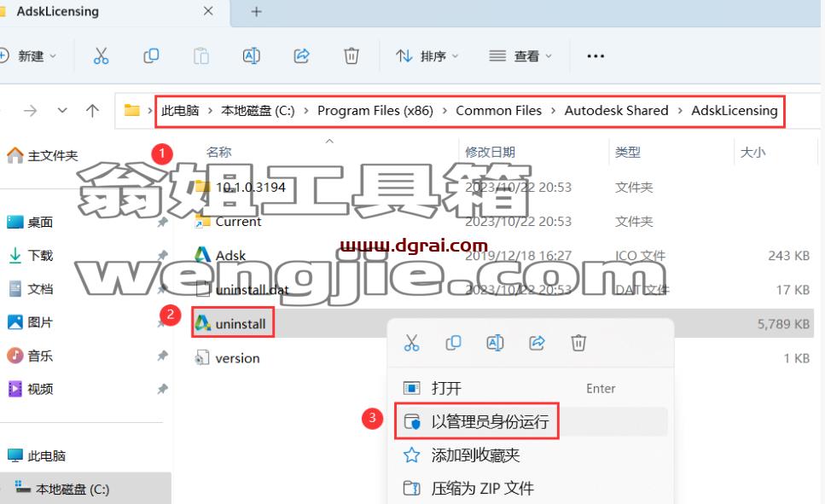Click the forward navigation arrow
Viewport: 825px width, 504px height.
coord(31,111)
